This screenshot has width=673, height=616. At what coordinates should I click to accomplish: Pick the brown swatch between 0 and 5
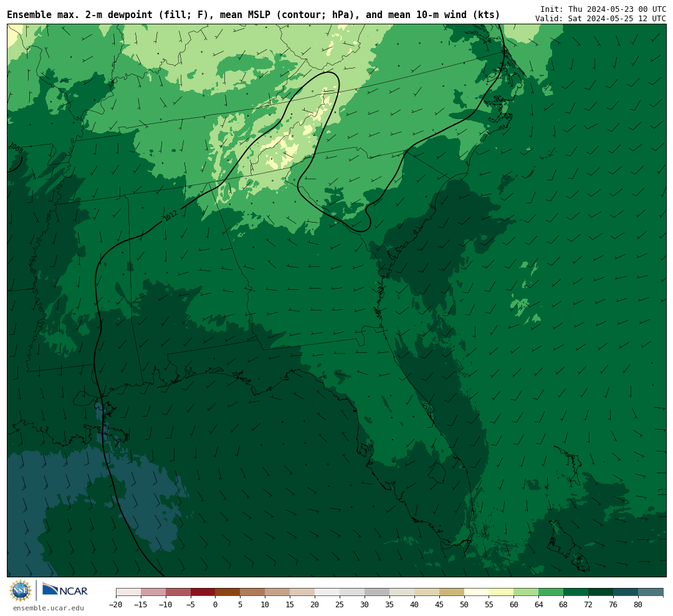(x=227, y=592)
